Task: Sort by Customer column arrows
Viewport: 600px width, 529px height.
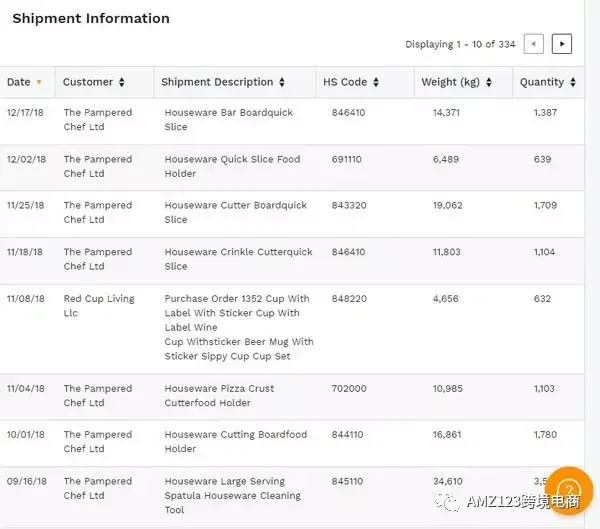Action: click(122, 82)
